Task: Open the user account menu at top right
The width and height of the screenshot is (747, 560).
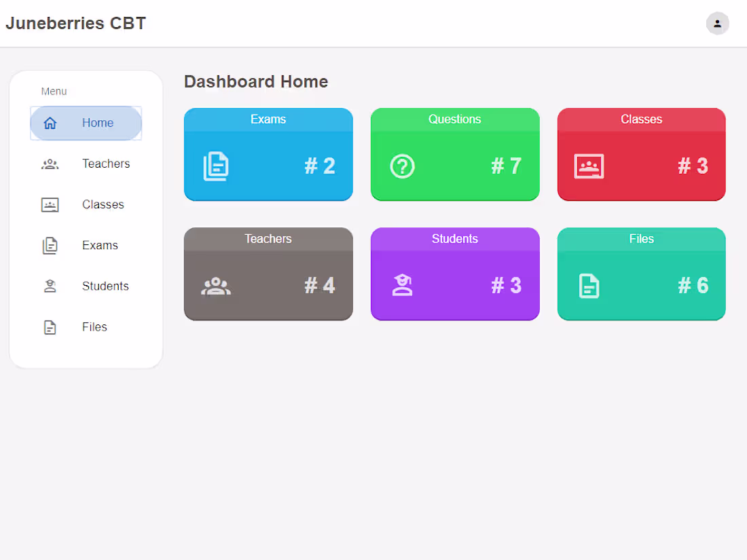Action: point(718,23)
